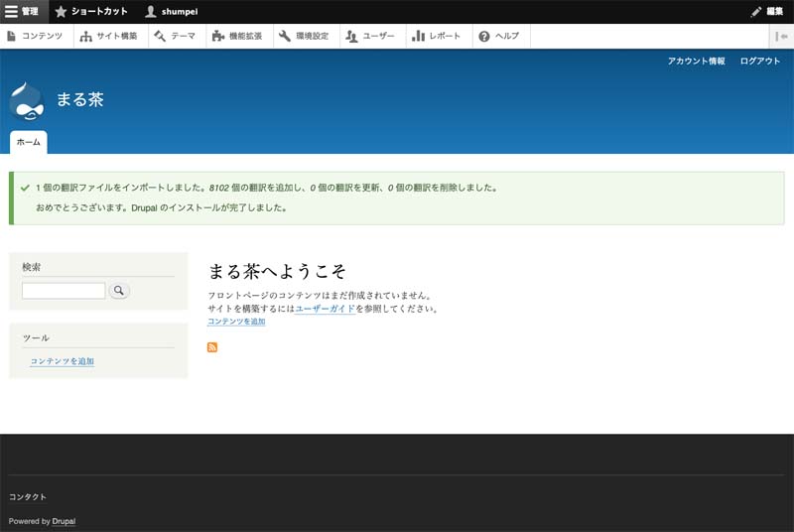Click the まる茶へようこそ heading
The width and height of the screenshot is (794, 532).
(277, 271)
